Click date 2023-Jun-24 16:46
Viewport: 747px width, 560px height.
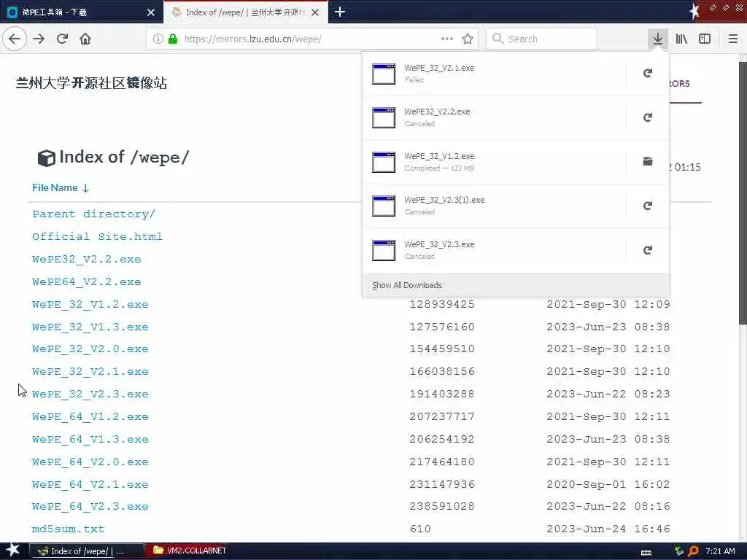[x=608, y=529]
